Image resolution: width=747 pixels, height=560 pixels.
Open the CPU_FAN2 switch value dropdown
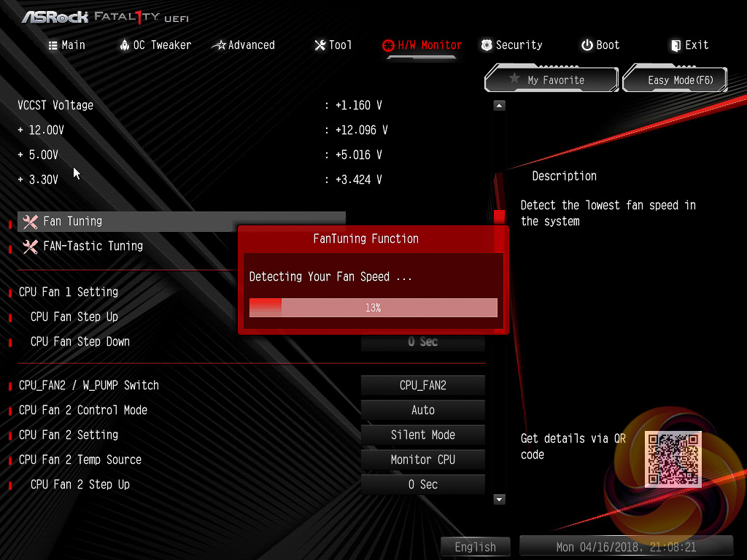point(422,385)
